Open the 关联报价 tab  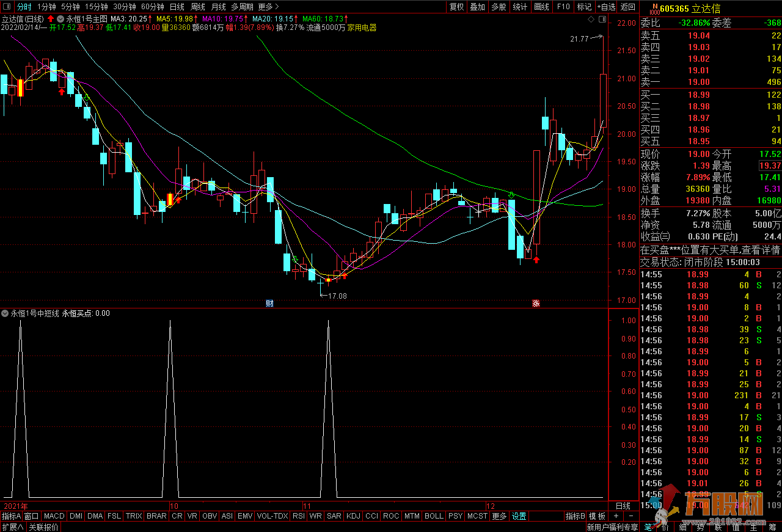click(43, 527)
